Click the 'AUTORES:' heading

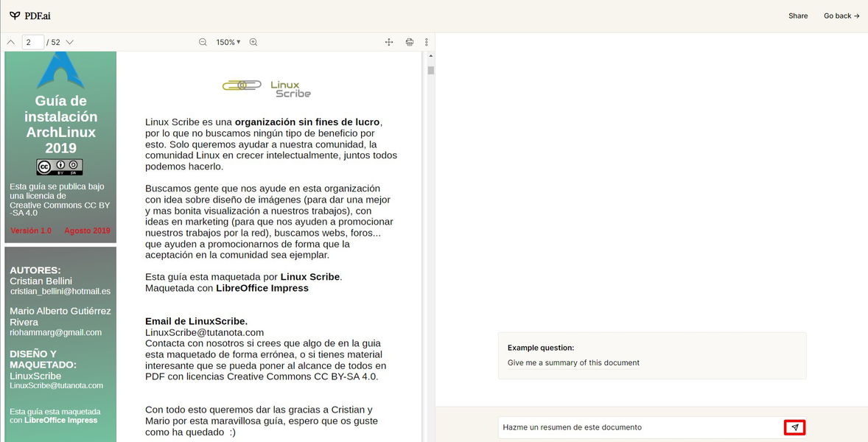[35, 270]
